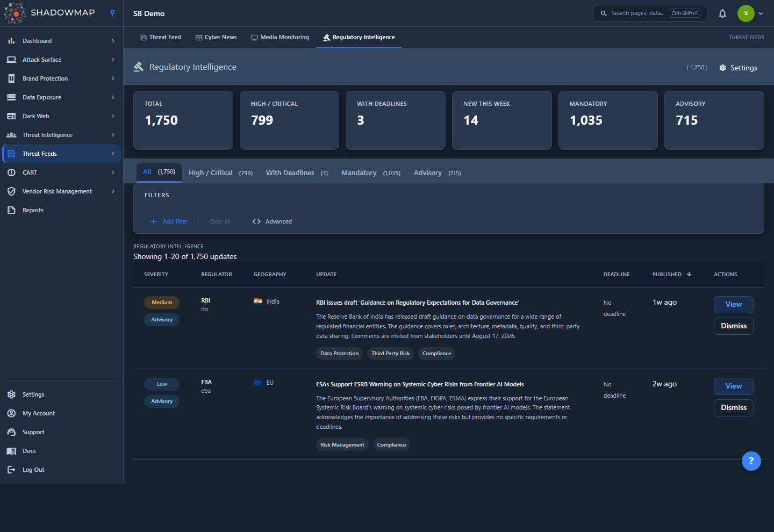Click the Support headset icon
The width and height of the screenshot is (774, 532).
click(x=11, y=432)
